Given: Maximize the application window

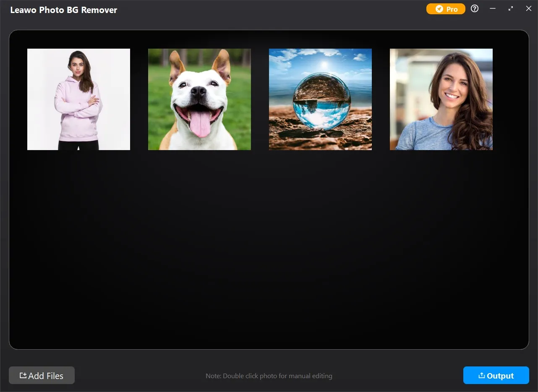Looking at the screenshot, I should click(511, 9).
